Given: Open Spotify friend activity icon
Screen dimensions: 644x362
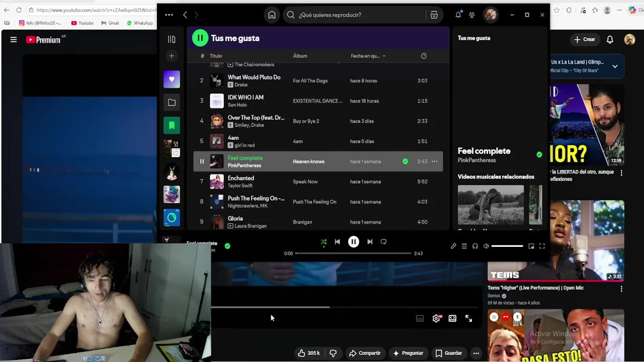Looking at the screenshot, I should (x=472, y=15).
